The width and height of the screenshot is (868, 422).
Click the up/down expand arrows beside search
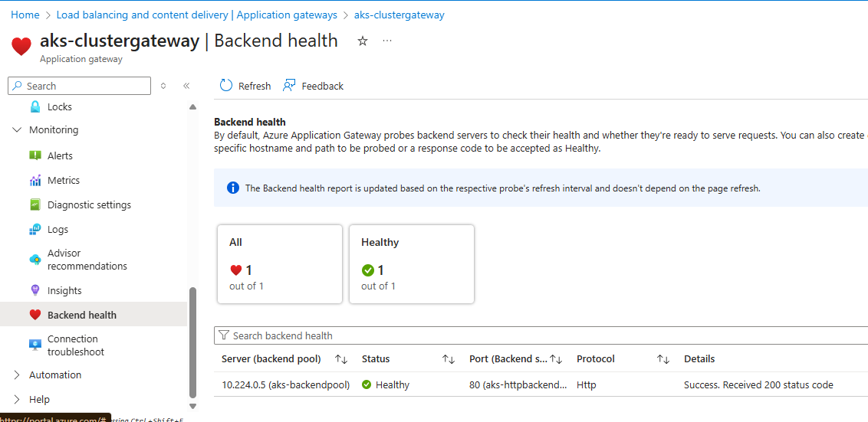[163, 86]
